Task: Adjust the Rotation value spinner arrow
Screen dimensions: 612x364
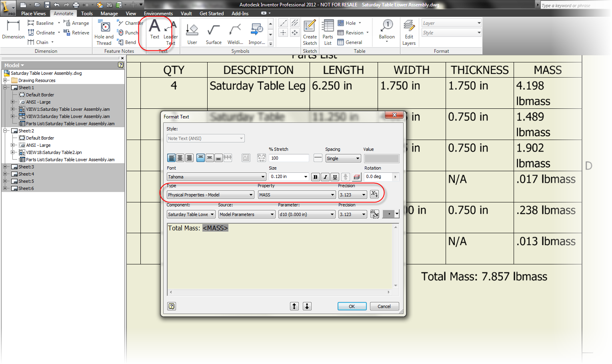Action: 395,176
